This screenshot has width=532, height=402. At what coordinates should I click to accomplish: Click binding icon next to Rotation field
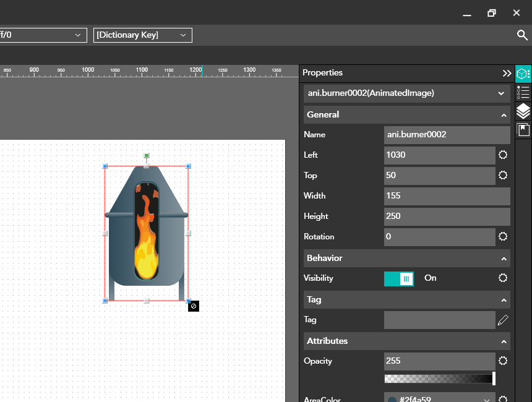click(x=503, y=236)
